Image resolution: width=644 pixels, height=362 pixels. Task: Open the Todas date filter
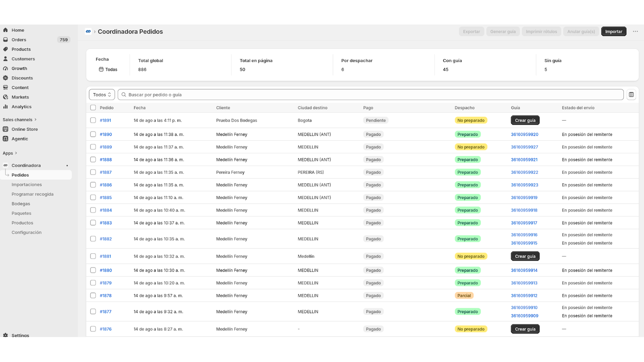[108, 69]
